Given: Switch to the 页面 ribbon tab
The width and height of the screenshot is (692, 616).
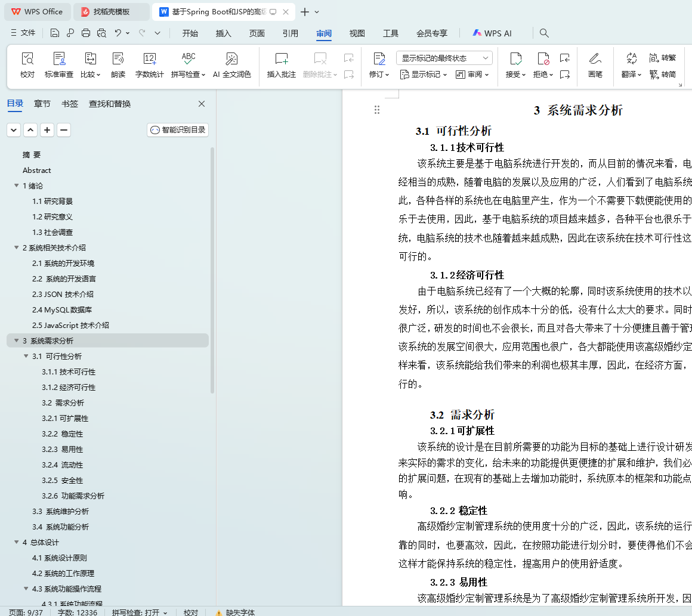Looking at the screenshot, I should pos(257,33).
